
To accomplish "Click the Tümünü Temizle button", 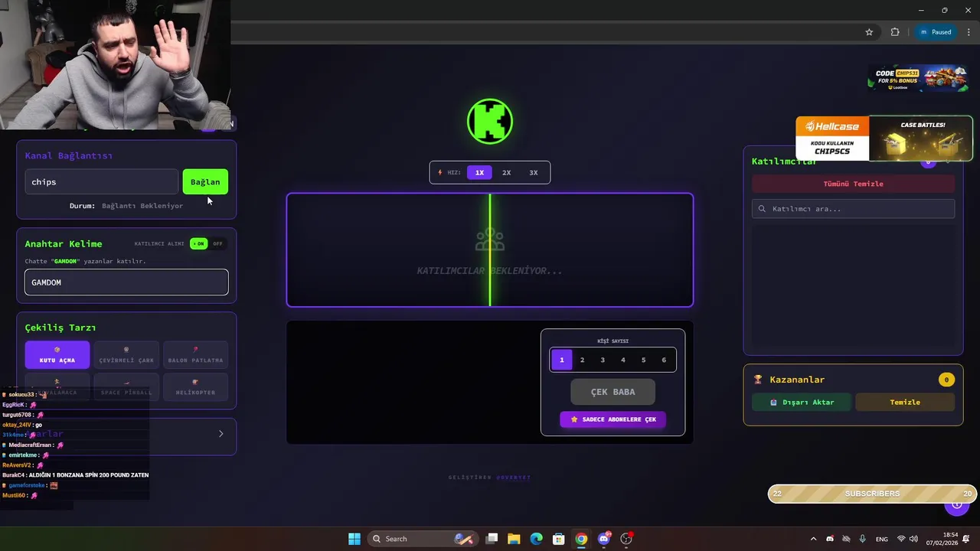I will tap(853, 184).
